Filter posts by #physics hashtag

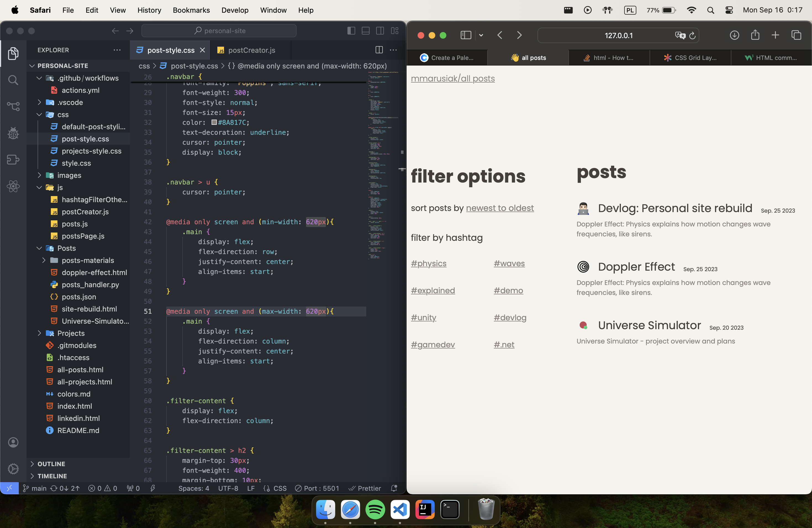pos(429,263)
